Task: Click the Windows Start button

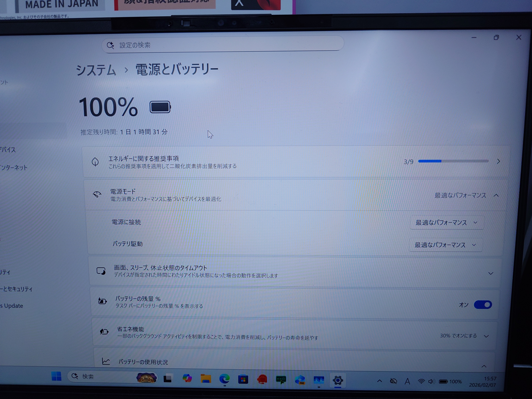Action: (56, 376)
